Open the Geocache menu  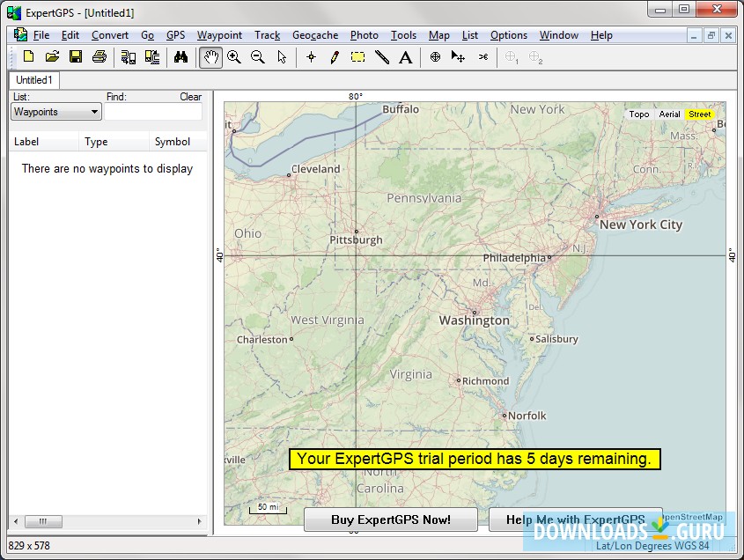click(x=315, y=35)
